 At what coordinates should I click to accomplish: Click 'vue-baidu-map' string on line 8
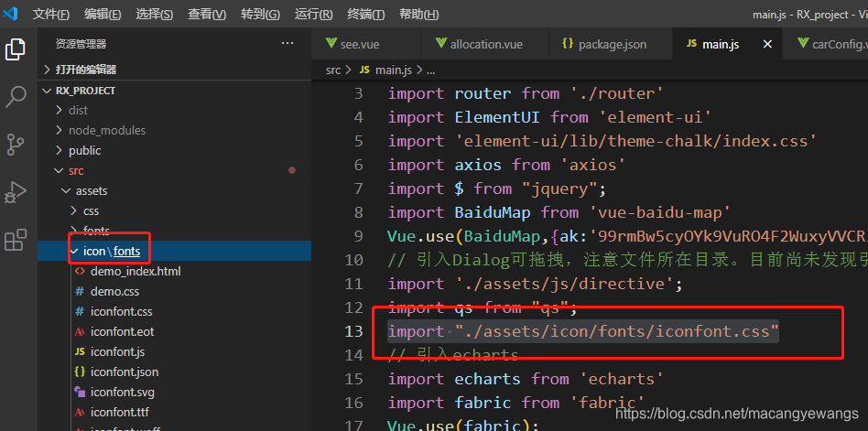click(660, 212)
